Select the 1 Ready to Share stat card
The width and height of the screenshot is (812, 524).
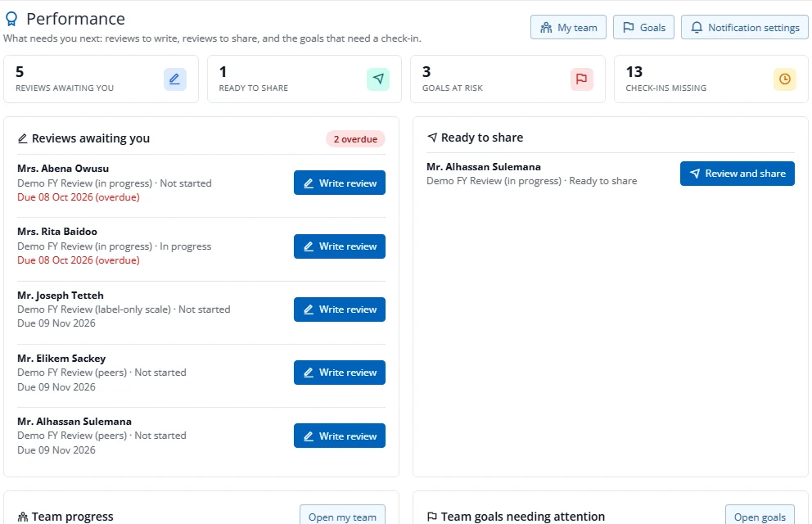304,79
